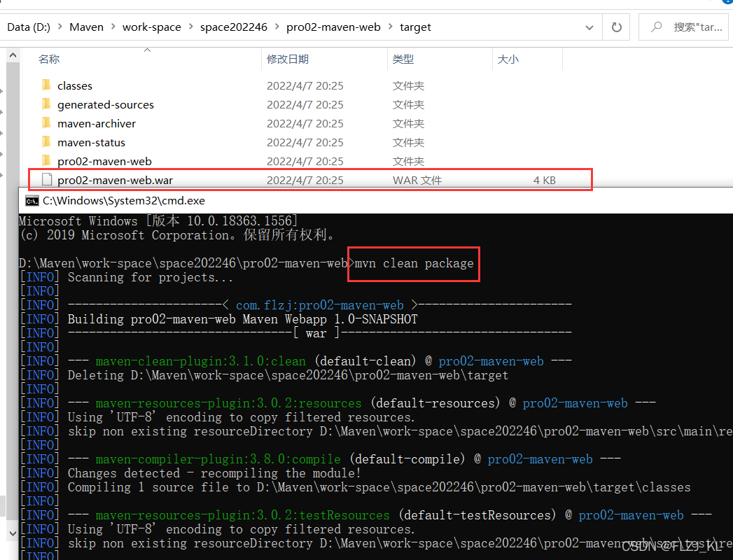Click 'Microsoft Windows [版本 10.0.18363.1556]' line

click(x=158, y=220)
